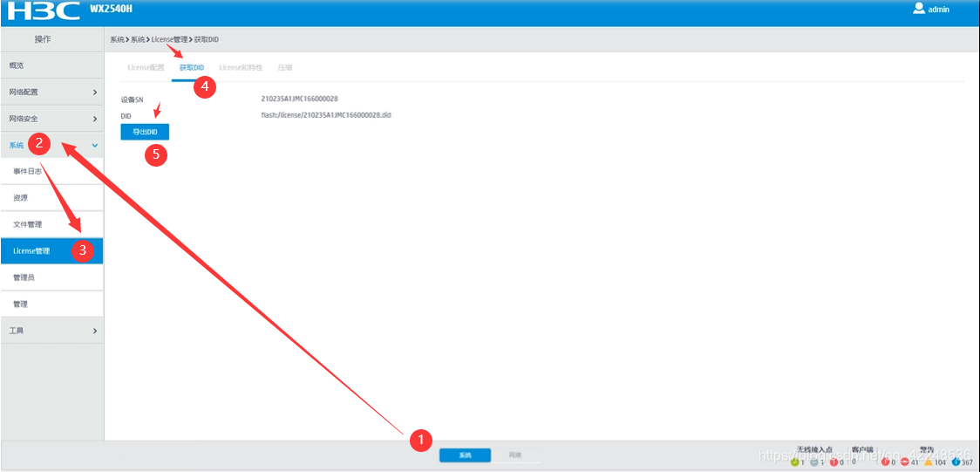Viewport: 980px width, 472px height.
Task: Click green online access point status icon
Action: [795, 462]
